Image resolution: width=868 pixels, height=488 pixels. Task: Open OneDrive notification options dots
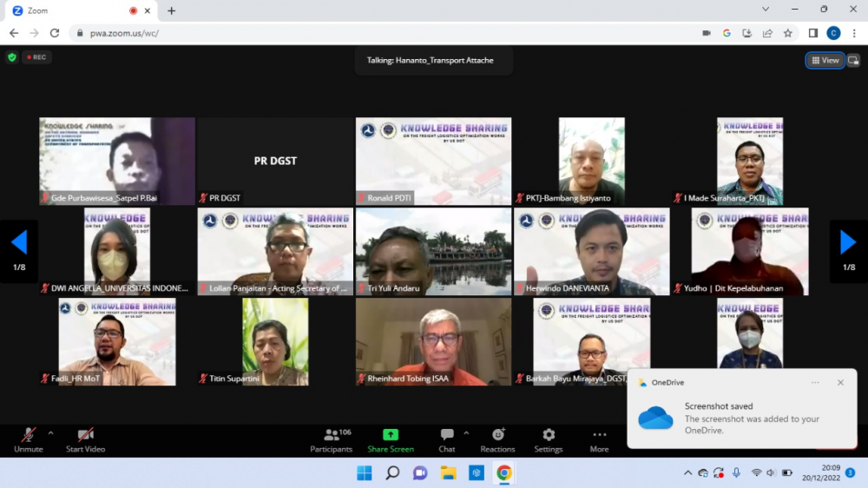click(815, 382)
